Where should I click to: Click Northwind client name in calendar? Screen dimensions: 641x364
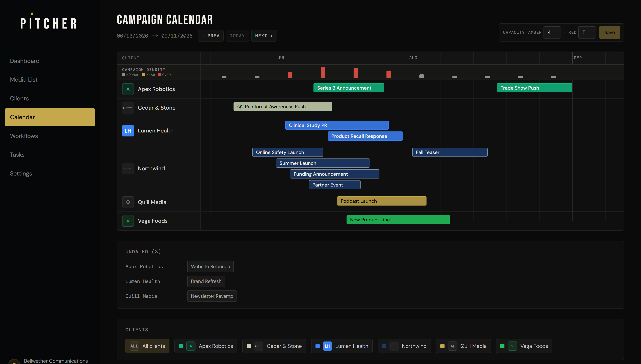tap(151, 168)
